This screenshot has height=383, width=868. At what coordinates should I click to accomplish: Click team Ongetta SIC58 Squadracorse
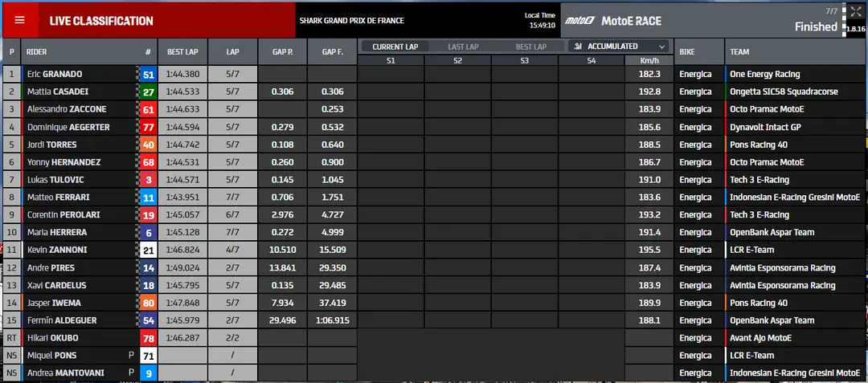point(784,92)
